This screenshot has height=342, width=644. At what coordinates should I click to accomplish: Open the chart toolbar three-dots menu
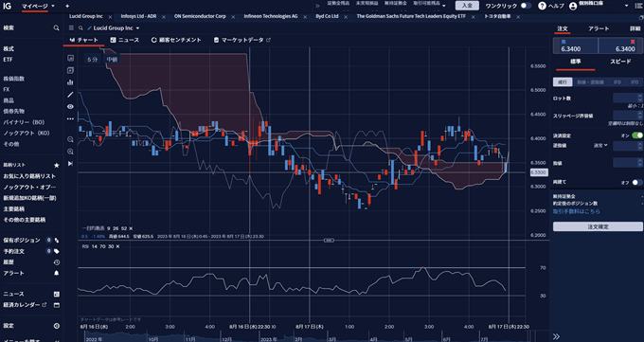(x=71, y=118)
